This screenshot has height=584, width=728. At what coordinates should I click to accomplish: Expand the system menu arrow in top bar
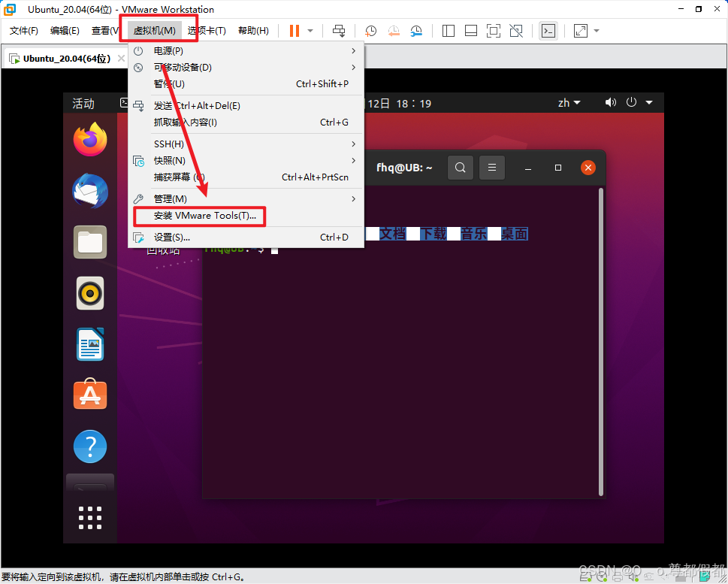click(649, 103)
